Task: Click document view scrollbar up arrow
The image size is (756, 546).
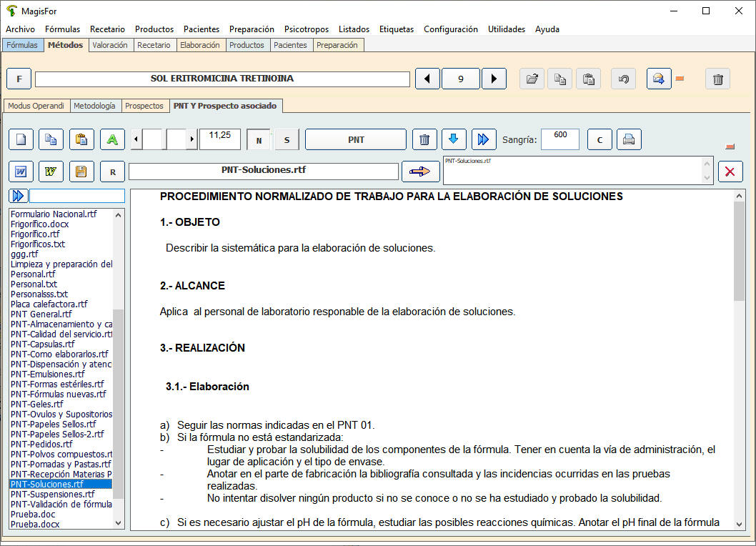Action: [739, 196]
